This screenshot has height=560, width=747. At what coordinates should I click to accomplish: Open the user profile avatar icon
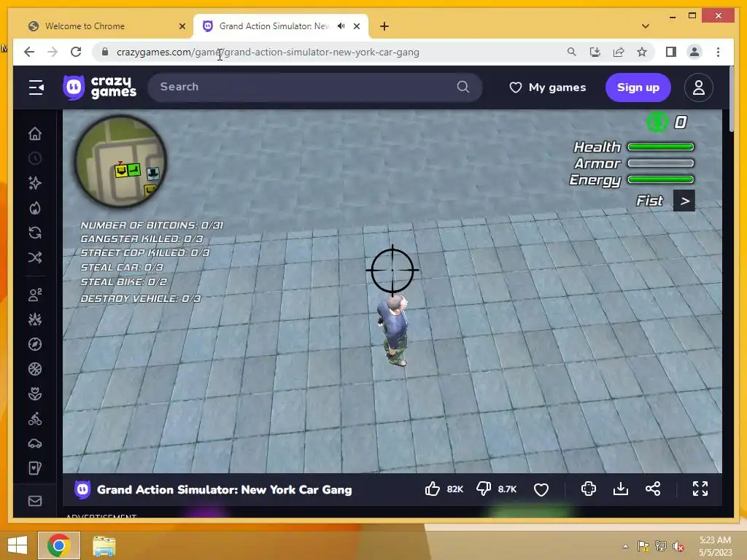pyautogui.click(x=698, y=87)
